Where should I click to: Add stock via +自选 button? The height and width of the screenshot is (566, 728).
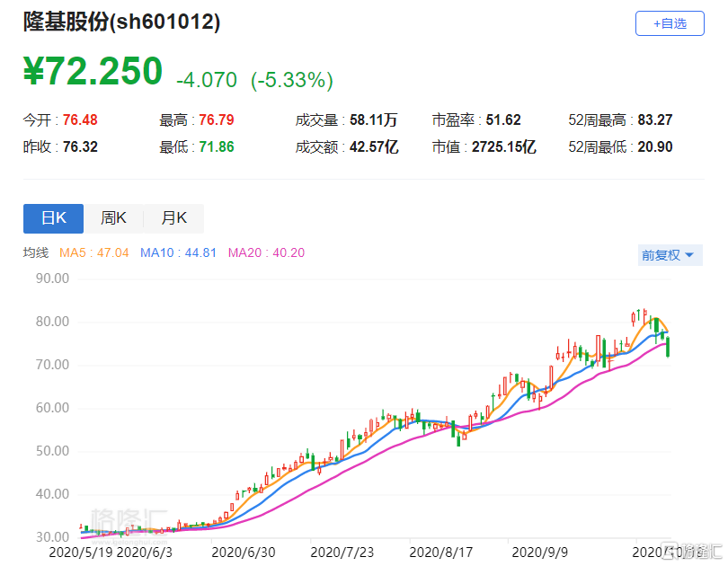coord(670,23)
